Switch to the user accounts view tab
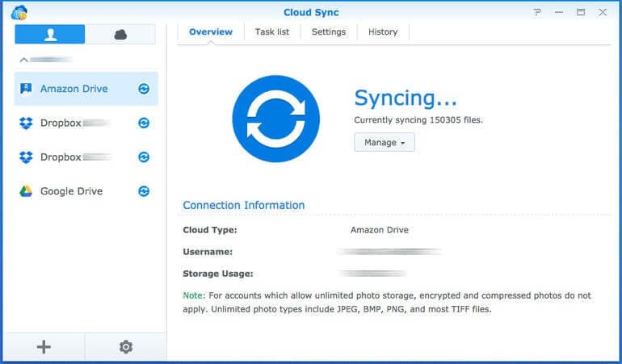The image size is (622, 364). (50, 34)
